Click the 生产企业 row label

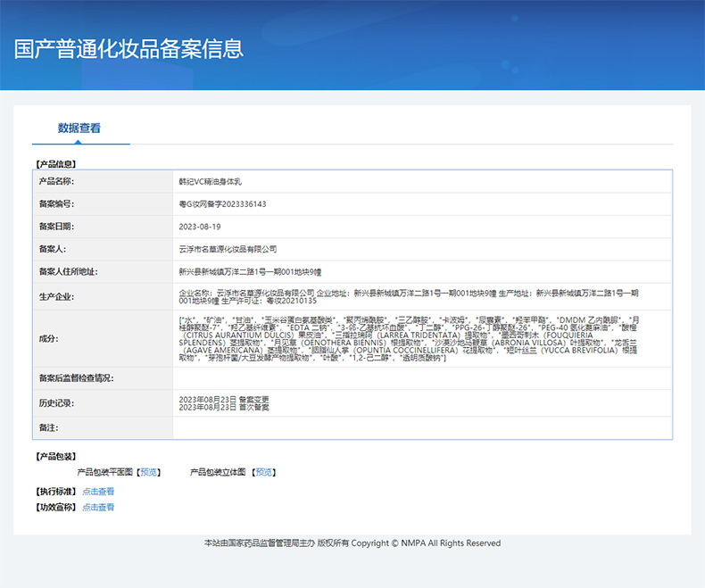click(x=56, y=297)
